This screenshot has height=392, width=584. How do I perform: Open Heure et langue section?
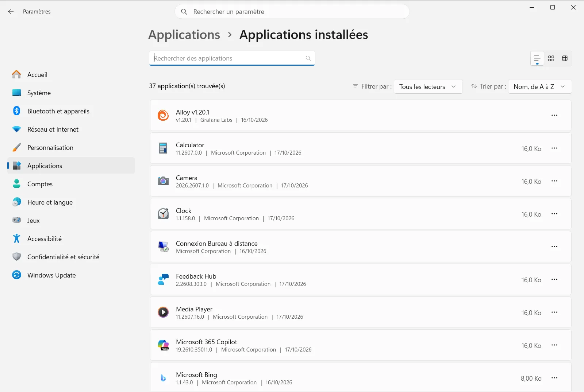(x=71, y=202)
